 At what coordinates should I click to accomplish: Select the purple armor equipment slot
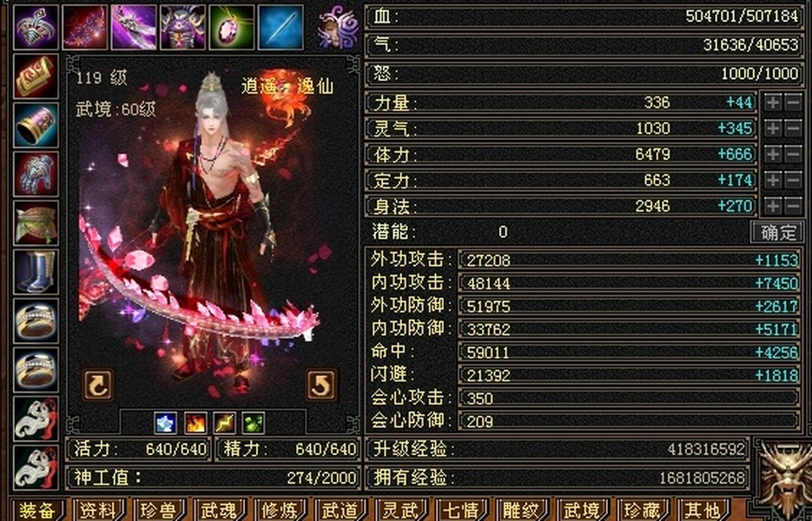pyautogui.click(x=182, y=28)
